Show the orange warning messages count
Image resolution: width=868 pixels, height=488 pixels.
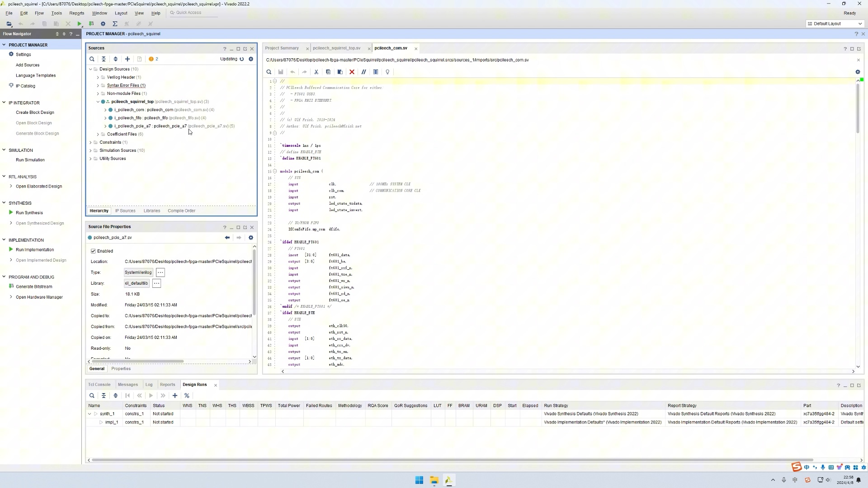pyautogui.click(x=153, y=59)
